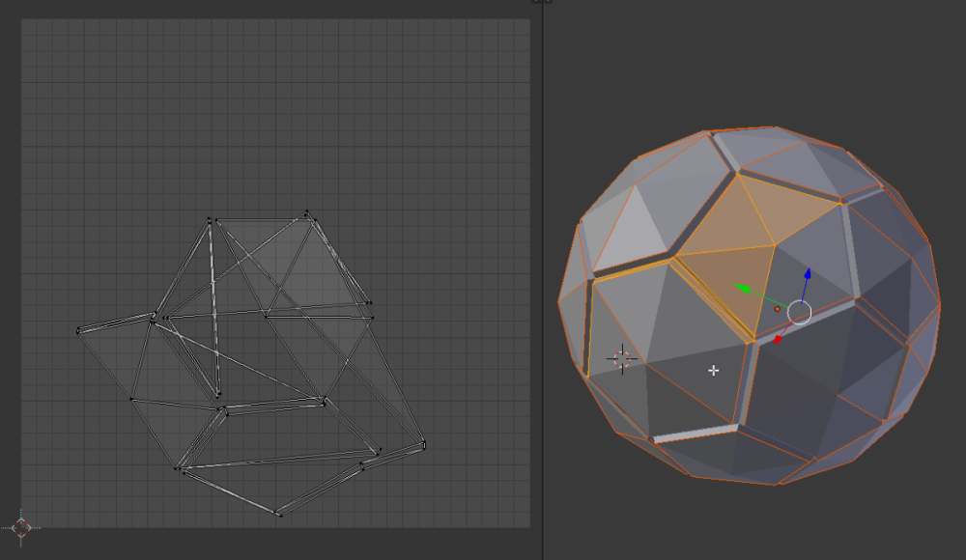
Task: Click the green Y-axis gizmo arrow
Action: [x=742, y=287]
